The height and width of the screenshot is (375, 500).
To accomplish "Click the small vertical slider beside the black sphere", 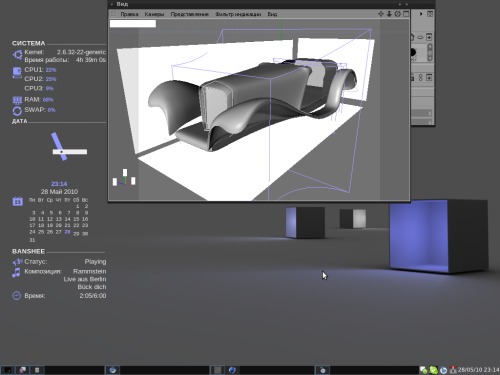I will tap(430, 52).
